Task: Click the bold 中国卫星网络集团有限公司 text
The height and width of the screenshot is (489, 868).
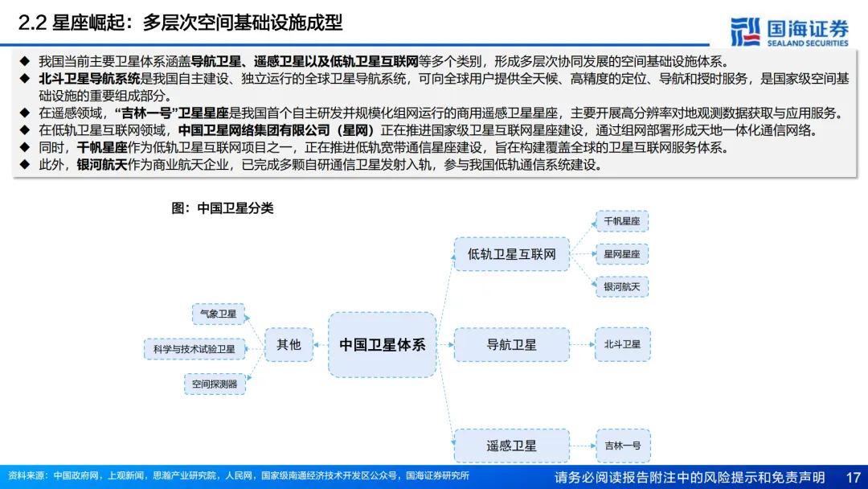Action: click(255, 130)
